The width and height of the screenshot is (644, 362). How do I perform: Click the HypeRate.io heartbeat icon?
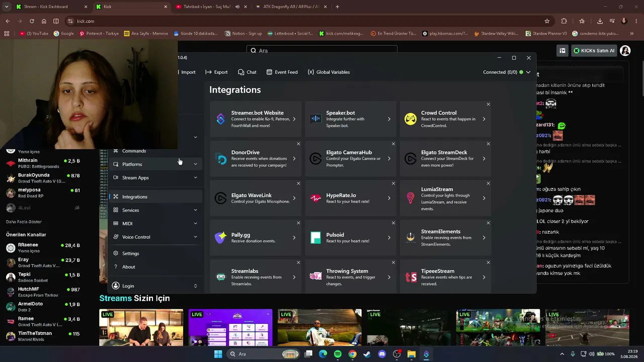click(315, 198)
